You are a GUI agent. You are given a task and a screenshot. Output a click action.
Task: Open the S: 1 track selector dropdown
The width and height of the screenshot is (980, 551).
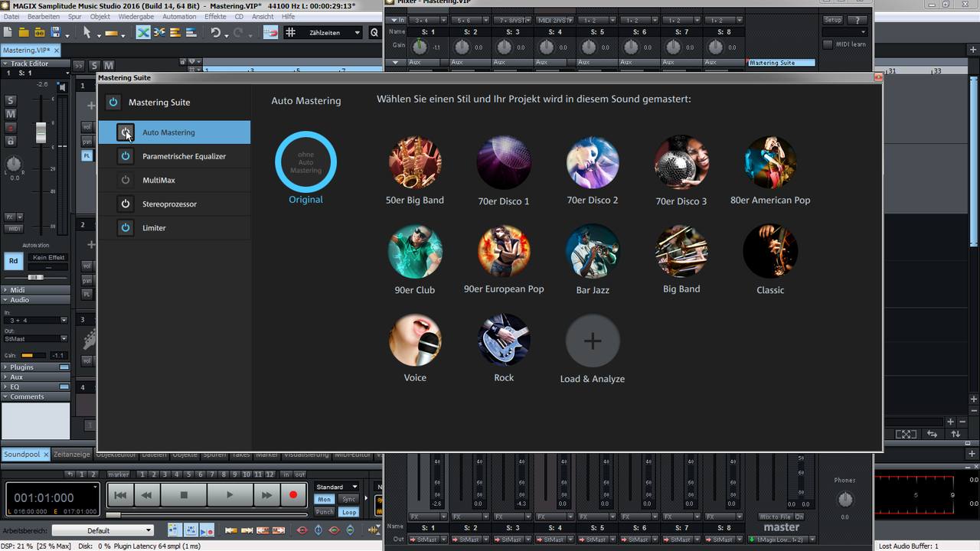[x=36, y=73]
